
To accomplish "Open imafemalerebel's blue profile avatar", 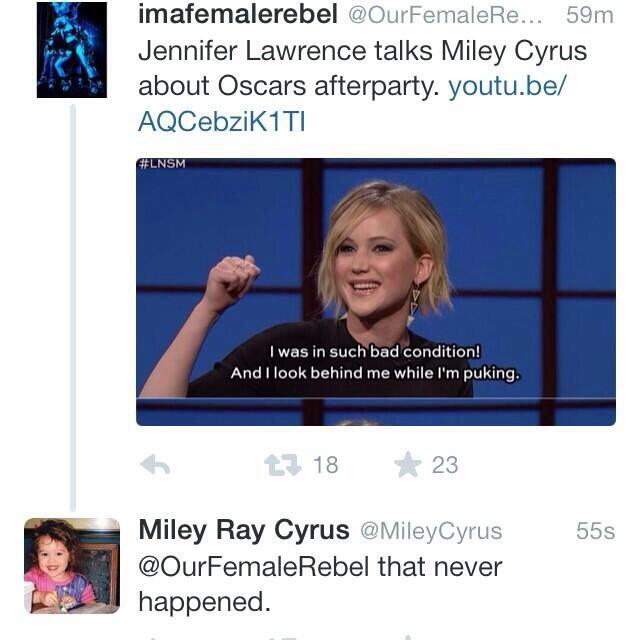I will point(72,49).
